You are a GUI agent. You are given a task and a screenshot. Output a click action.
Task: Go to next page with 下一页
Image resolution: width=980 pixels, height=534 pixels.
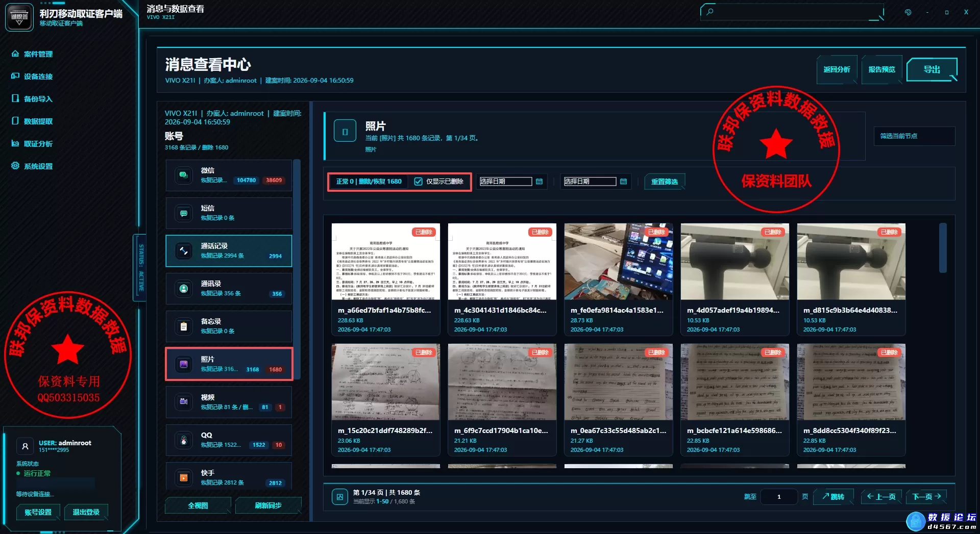[x=926, y=497]
